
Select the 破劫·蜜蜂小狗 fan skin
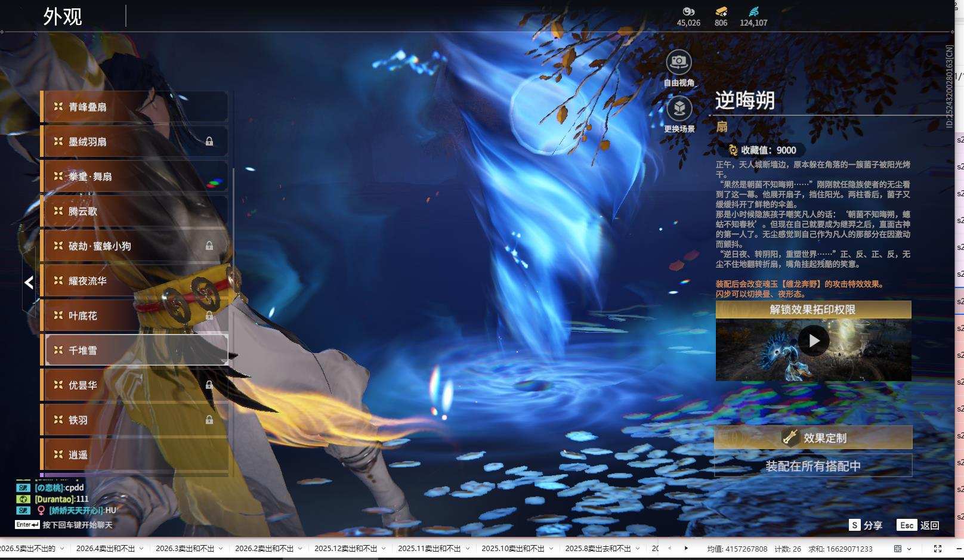coord(134,246)
